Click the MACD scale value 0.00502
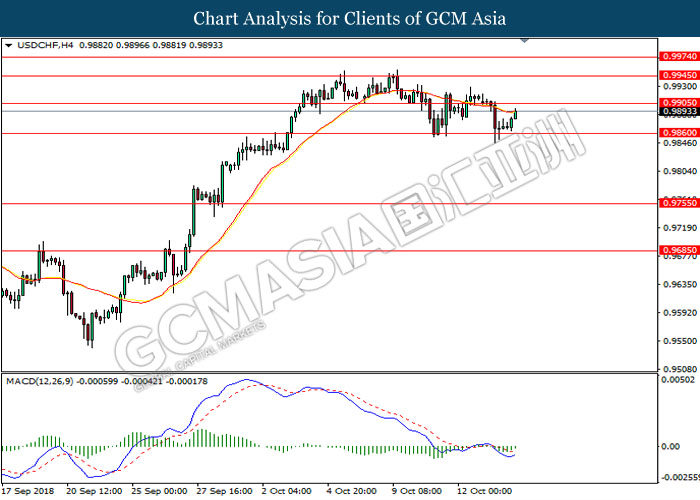 pos(678,379)
